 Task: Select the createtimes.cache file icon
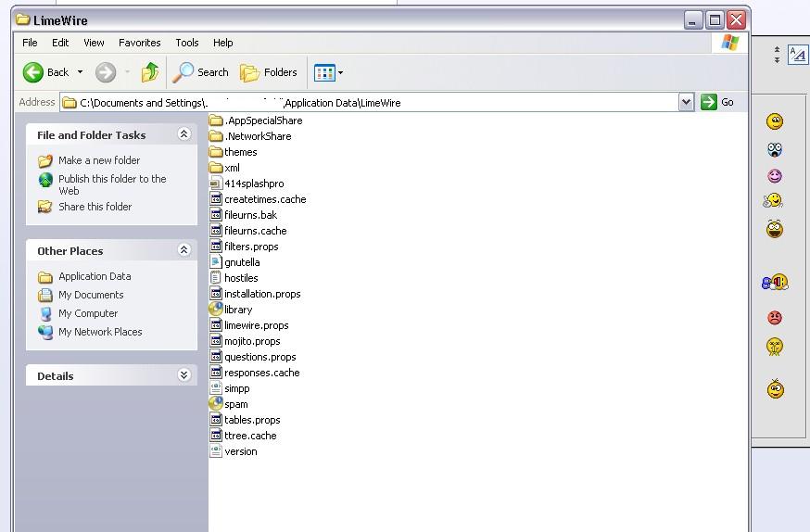(216, 199)
